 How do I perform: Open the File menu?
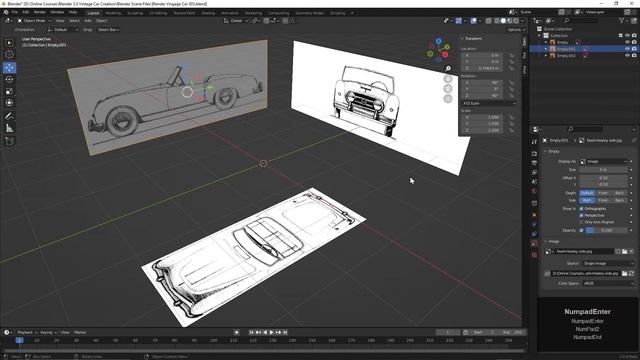pos(15,12)
